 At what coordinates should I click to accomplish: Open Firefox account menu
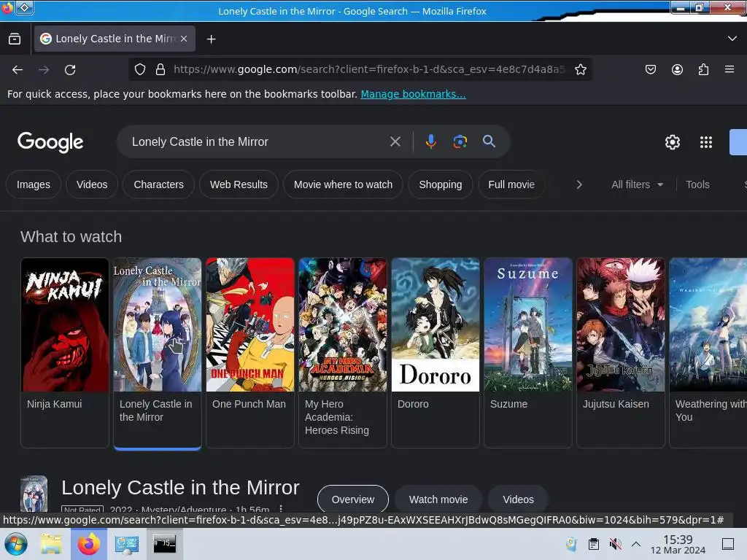pyautogui.click(x=677, y=69)
